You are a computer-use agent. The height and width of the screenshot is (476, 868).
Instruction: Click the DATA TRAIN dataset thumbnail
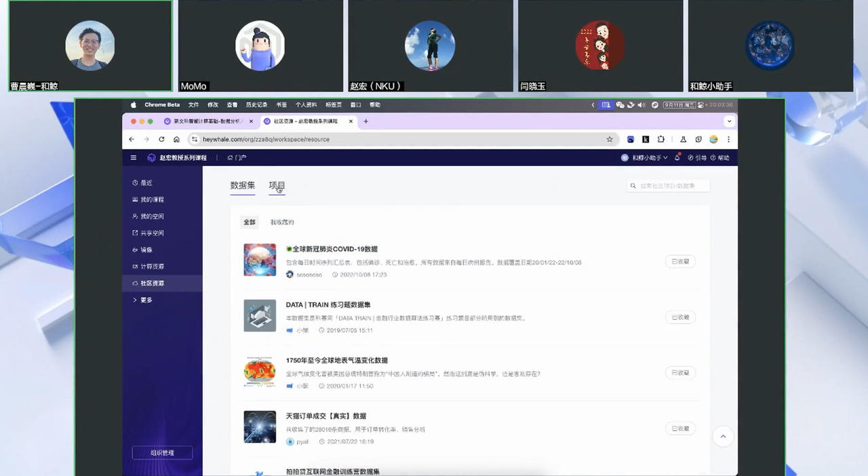(260, 315)
